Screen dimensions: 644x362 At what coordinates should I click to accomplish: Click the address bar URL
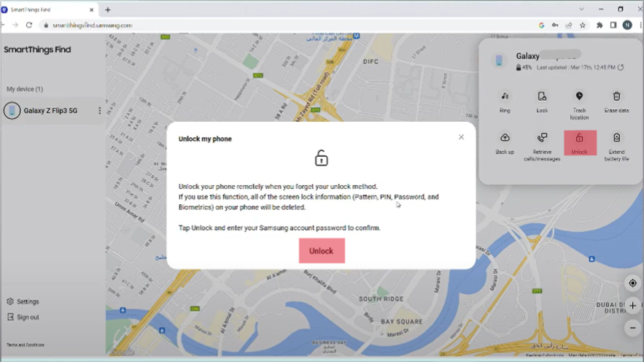tap(93, 25)
